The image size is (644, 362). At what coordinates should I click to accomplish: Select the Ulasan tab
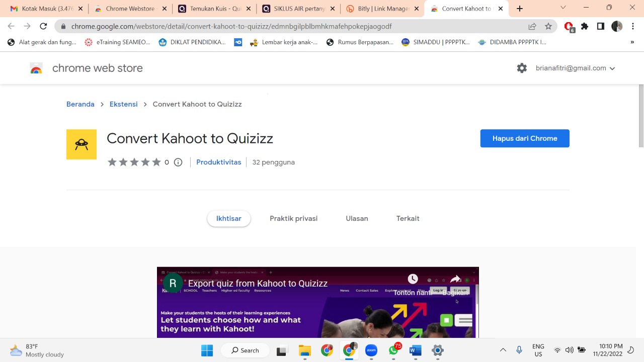point(357,218)
